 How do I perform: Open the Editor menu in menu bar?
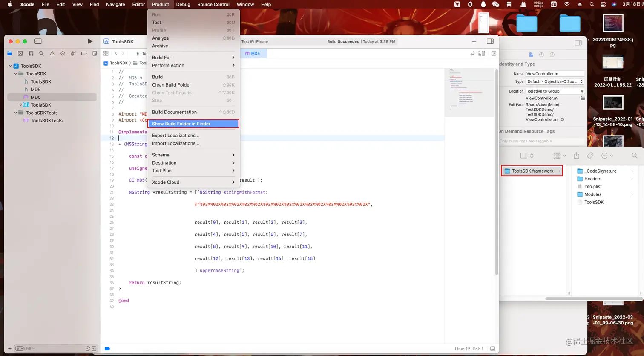pos(138,4)
